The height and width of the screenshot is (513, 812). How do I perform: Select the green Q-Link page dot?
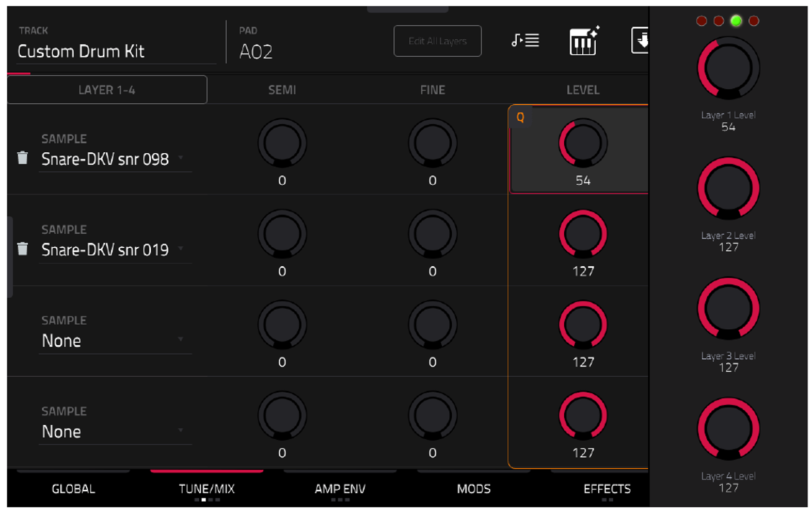[x=736, y=21]
